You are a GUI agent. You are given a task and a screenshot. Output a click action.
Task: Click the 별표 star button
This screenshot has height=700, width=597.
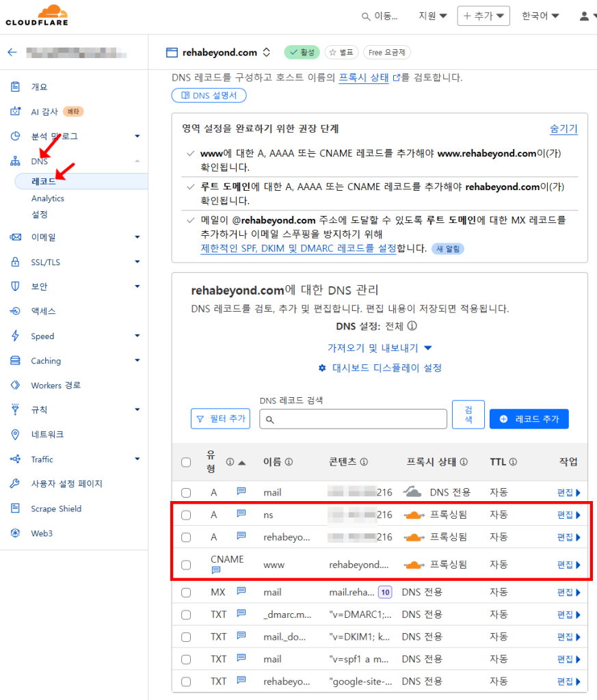tap(342, 53)
